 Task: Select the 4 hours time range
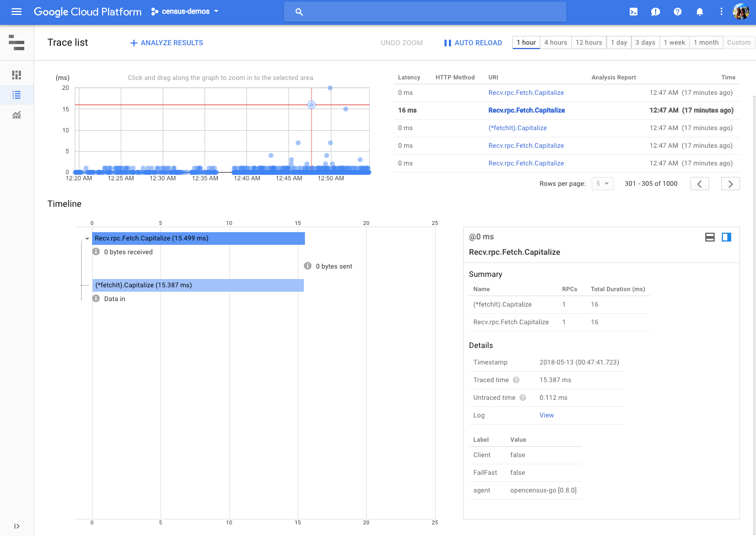pos(555,42)
